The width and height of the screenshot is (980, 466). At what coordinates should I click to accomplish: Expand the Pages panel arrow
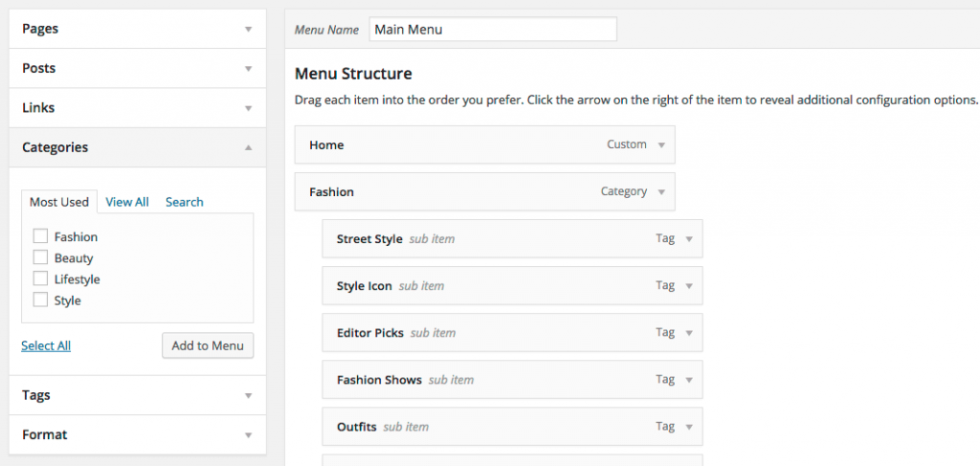pyautogui.click(x=248, y=30)
